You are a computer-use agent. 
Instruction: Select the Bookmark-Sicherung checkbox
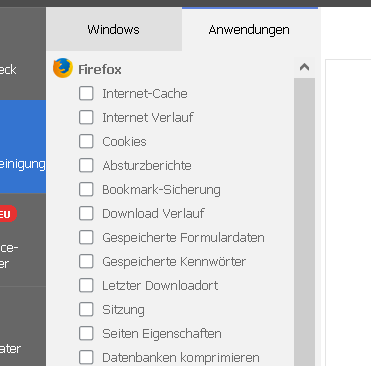tap(86, 189)
